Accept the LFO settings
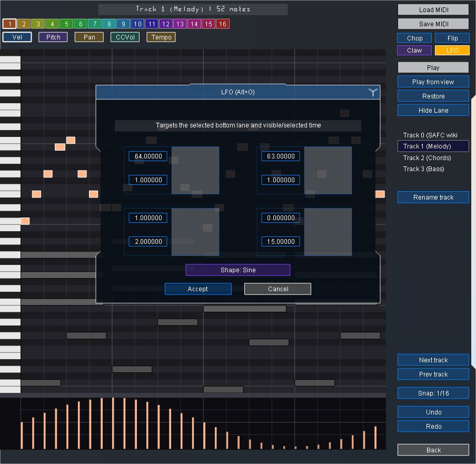 click(x=198, y=289)
